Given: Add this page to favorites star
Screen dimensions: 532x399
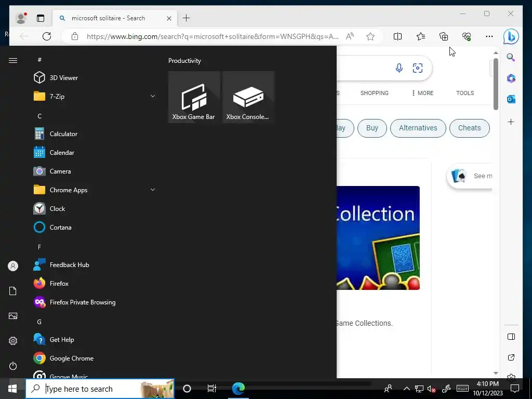Looking at the screenshot, I should click(x=370, y=36).
